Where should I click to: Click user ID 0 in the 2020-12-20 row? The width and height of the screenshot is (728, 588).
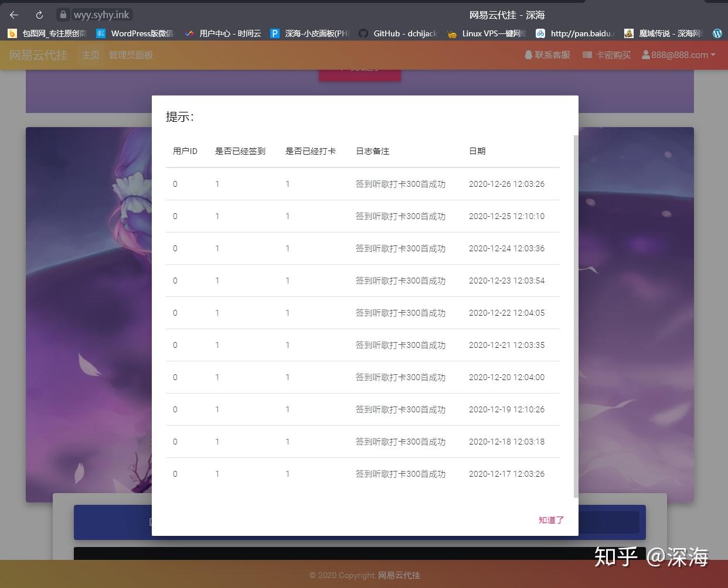(x=175, y=377)
